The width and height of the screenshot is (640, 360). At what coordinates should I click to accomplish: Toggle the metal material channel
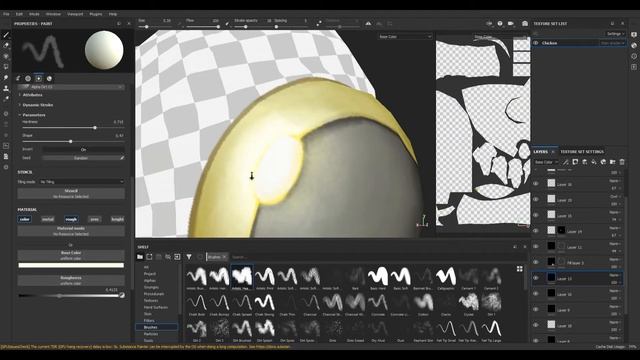point(48,219)
